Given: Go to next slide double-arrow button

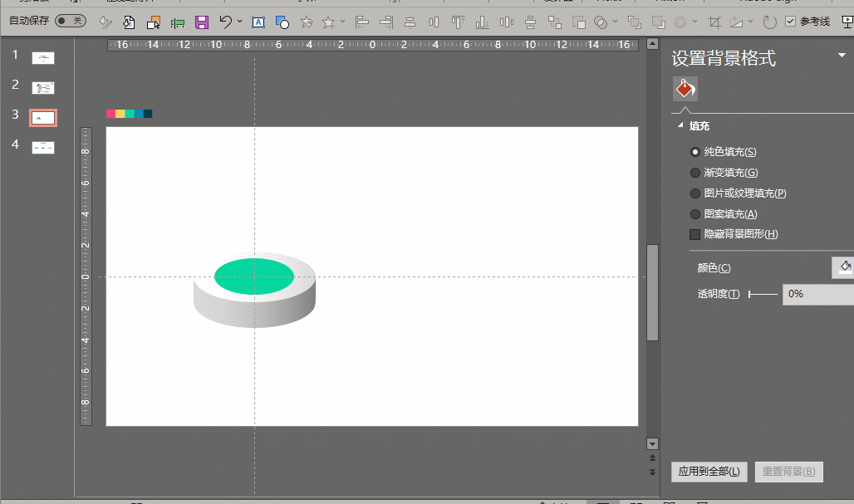Looking at the screenshot, I should click(x=652, y=472).
